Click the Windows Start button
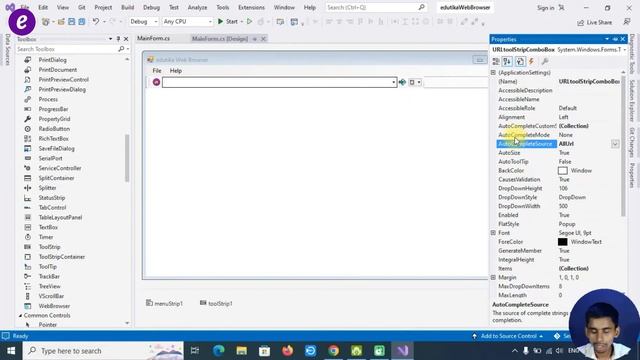This screenshot has width=640, height=360. [11, 351]
